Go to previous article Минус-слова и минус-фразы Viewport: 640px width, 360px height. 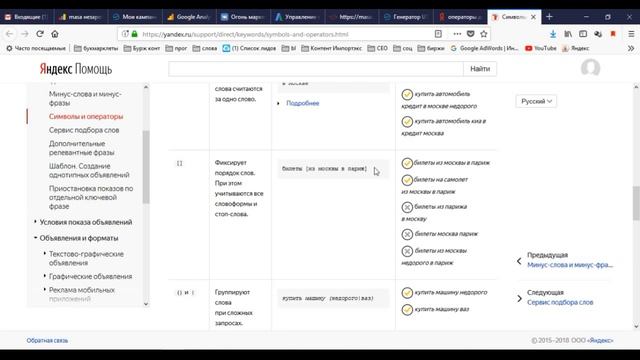coord(570,265)
